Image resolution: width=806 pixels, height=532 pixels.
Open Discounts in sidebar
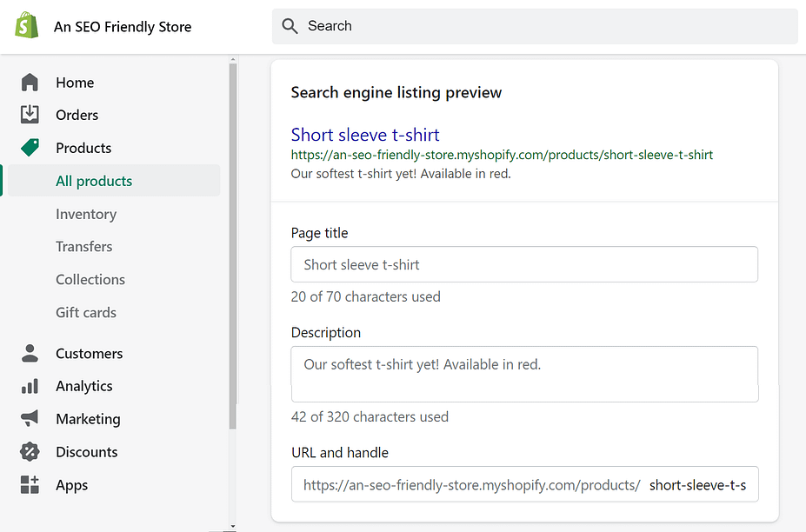[x=87, y=452]
